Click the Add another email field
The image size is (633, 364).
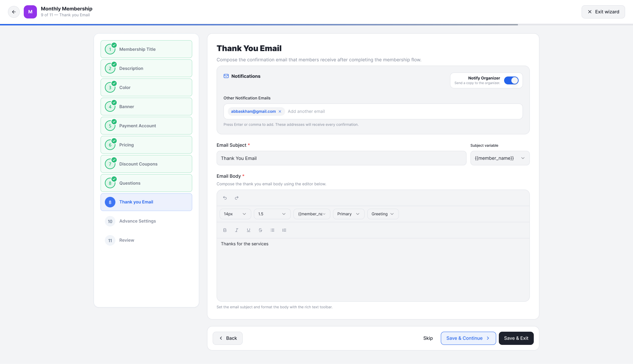403,111
